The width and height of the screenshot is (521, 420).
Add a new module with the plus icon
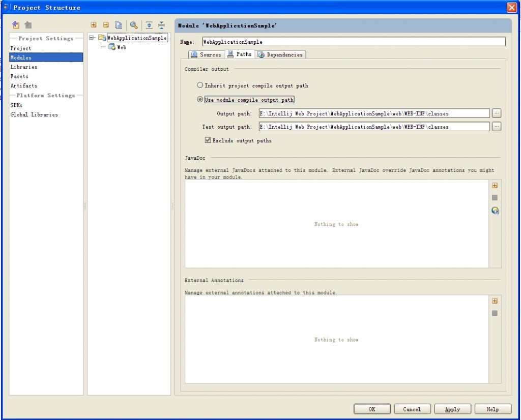click(94, 24)
